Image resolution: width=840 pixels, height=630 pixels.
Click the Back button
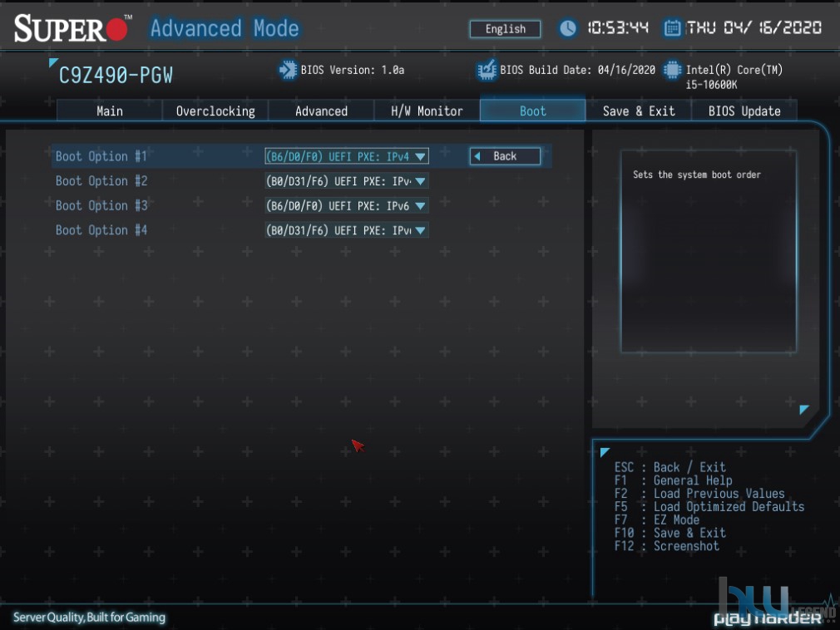(x=505, y=156)
